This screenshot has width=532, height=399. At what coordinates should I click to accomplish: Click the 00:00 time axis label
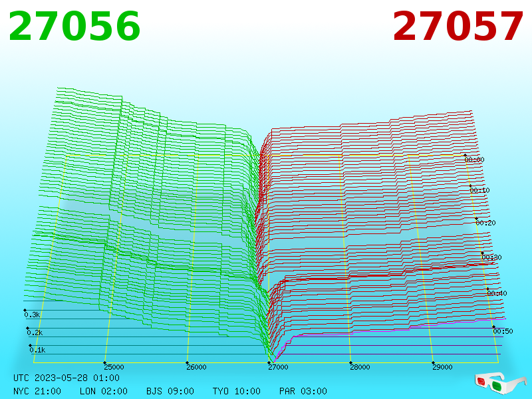(474, 160)
